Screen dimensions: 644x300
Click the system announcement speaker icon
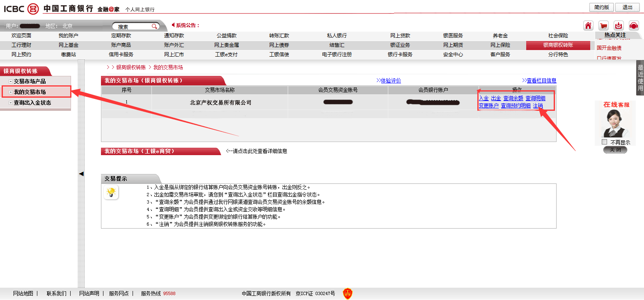click(173, 25)
